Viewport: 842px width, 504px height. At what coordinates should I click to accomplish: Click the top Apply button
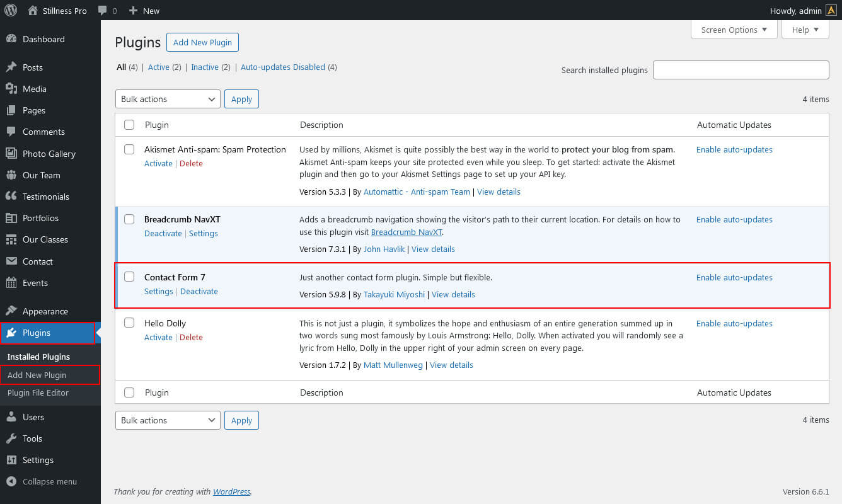[x=241, y=99]
